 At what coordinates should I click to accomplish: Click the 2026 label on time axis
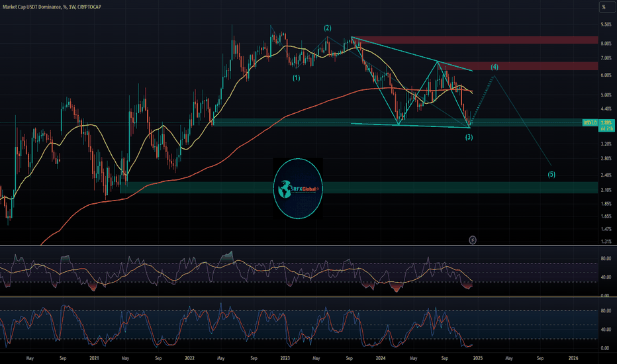[573, 358]
